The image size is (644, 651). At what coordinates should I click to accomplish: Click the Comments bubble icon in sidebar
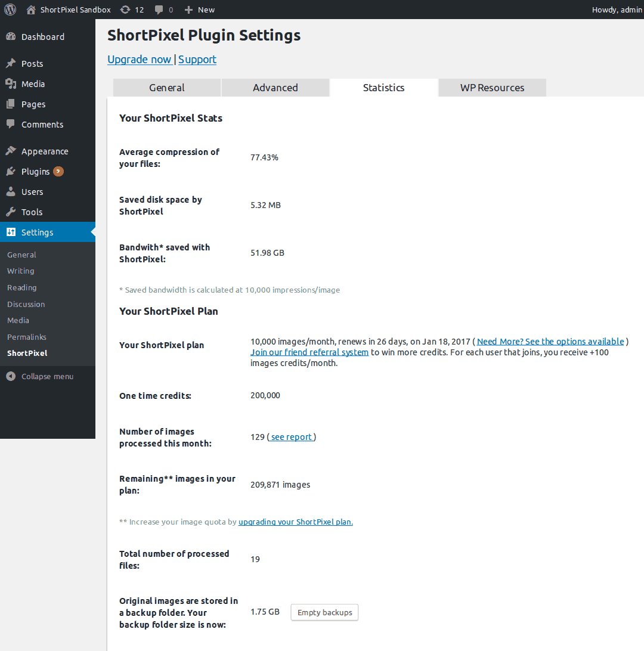11,124
